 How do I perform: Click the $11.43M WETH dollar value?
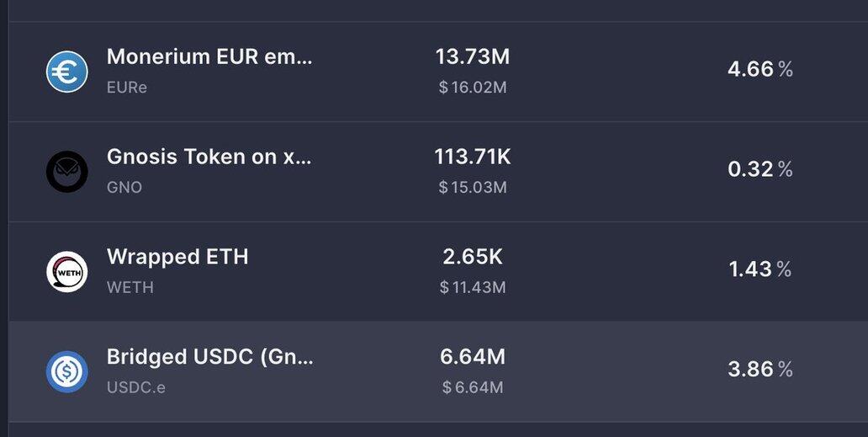(472, 287)
